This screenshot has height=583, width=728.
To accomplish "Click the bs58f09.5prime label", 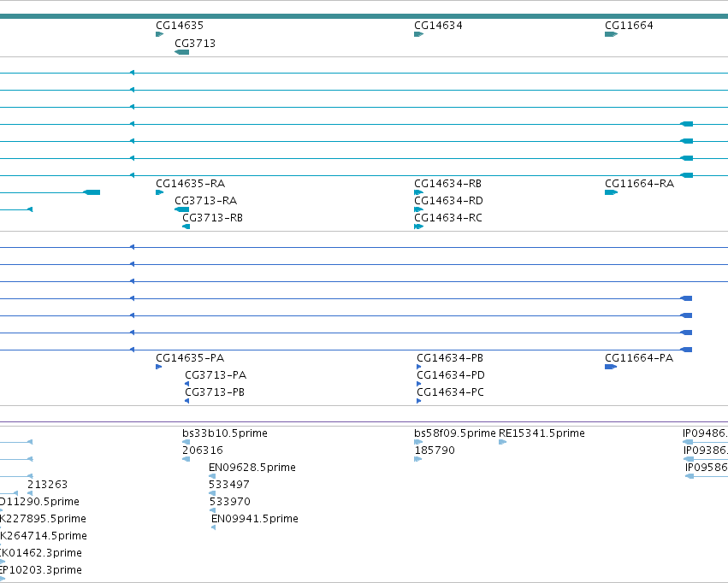I will pyautogui.click(x=455, y=433).
